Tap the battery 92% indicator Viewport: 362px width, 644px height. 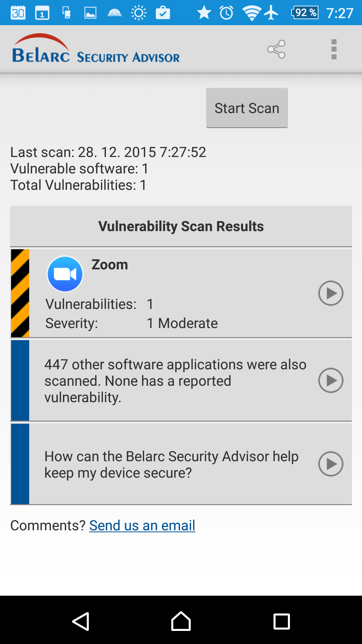305,13
